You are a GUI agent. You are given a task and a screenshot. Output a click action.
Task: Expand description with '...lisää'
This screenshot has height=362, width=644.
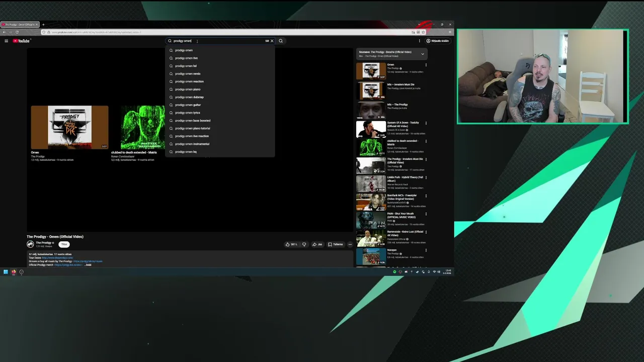[x=88, y=265]
